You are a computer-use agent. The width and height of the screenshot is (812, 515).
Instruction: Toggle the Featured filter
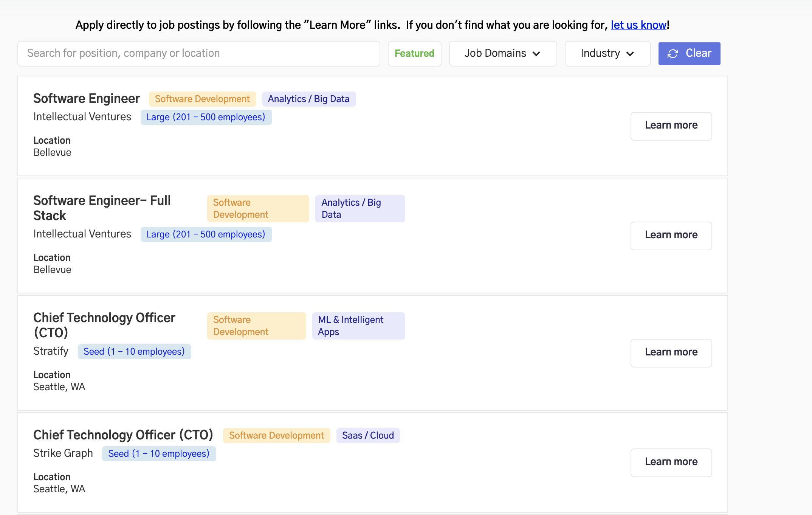click(414, 53)
